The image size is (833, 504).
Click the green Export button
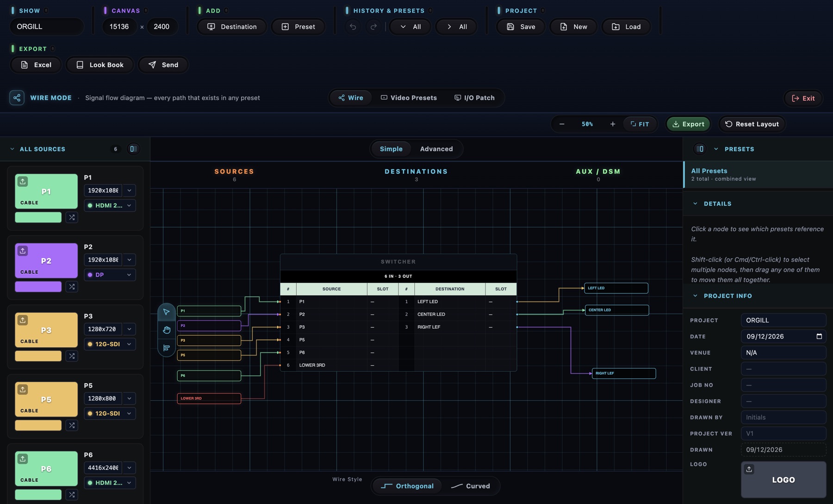pyautogui.click(x=688, y=124)
